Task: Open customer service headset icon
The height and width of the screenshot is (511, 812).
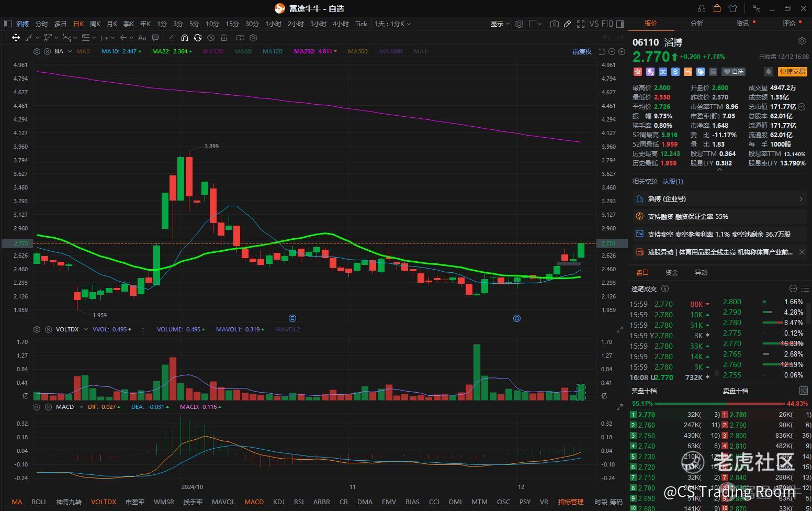Action: tap(702, 8)
